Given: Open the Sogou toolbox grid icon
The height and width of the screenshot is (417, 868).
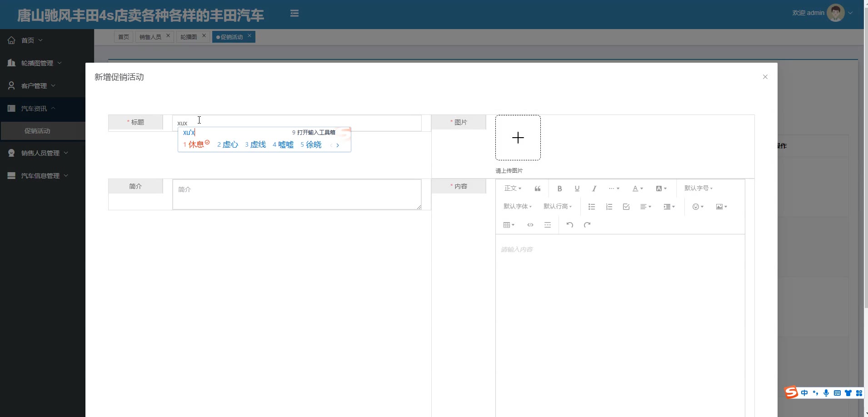Looking at the screenshot, I should 859,393.
